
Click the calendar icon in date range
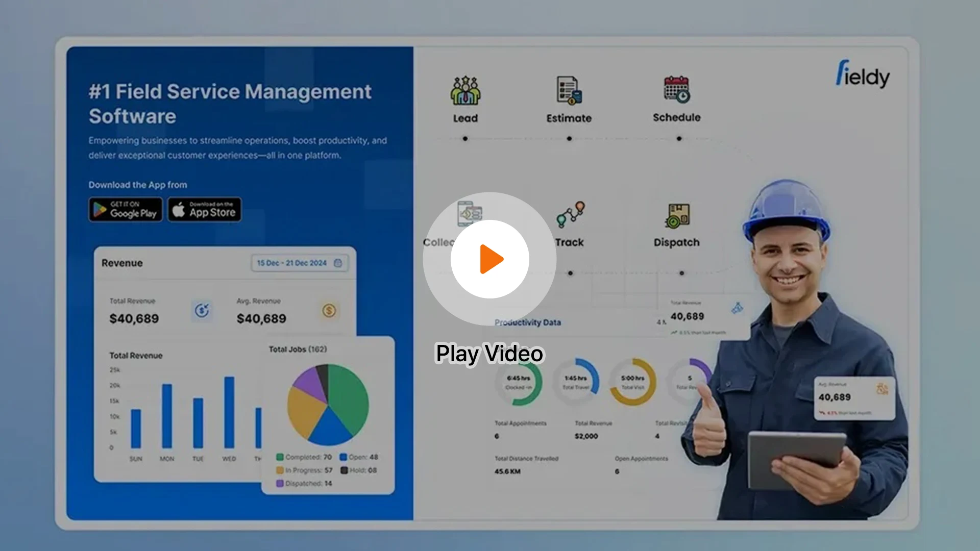click(338, 263)
